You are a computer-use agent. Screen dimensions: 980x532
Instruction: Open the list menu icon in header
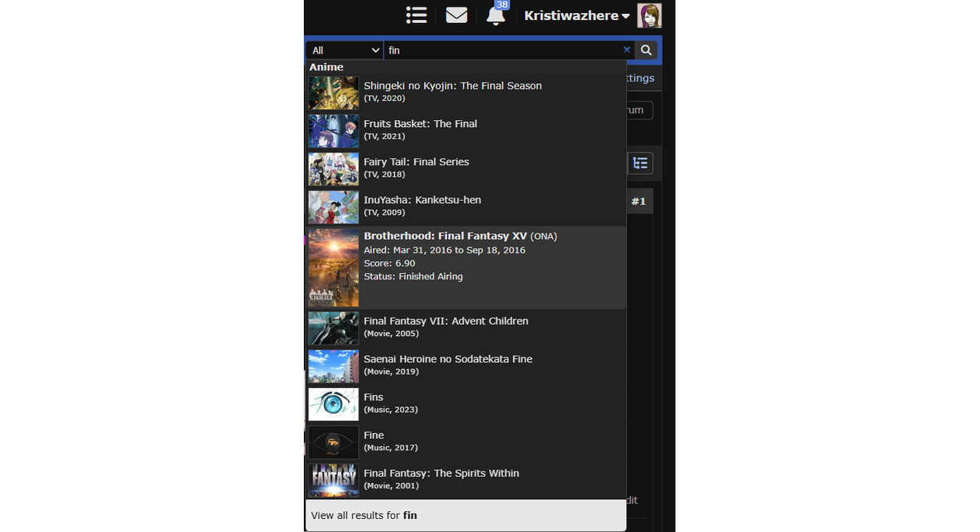416,15
